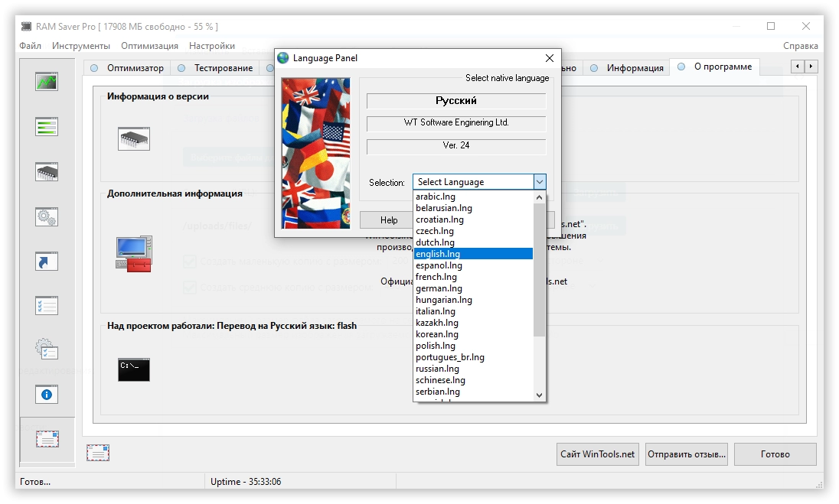Open the Файл menu
This screenshot has height=504, width=839.
click(x=31, y=45)
